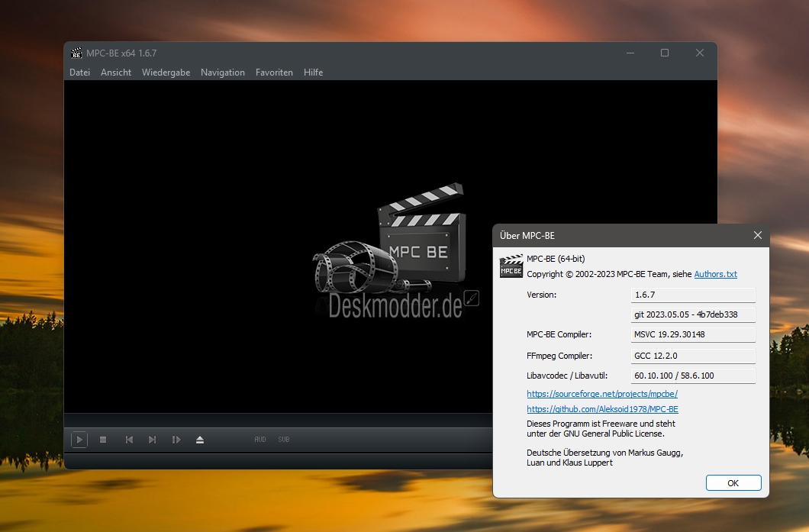Viewport: 809px width, 532px height.
Task: Click the Play button in player controls
Action: click(x=79, y=440)
